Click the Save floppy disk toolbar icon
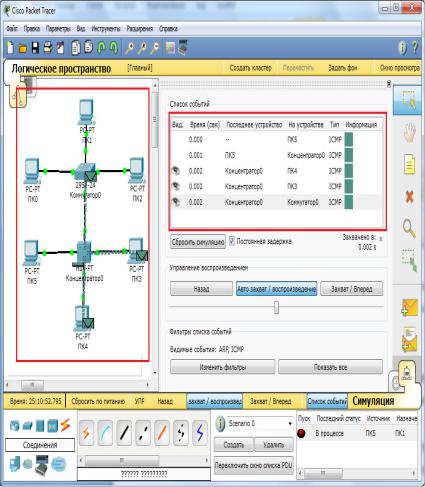Viewport: 425px width, 487px height. [35, 48]
